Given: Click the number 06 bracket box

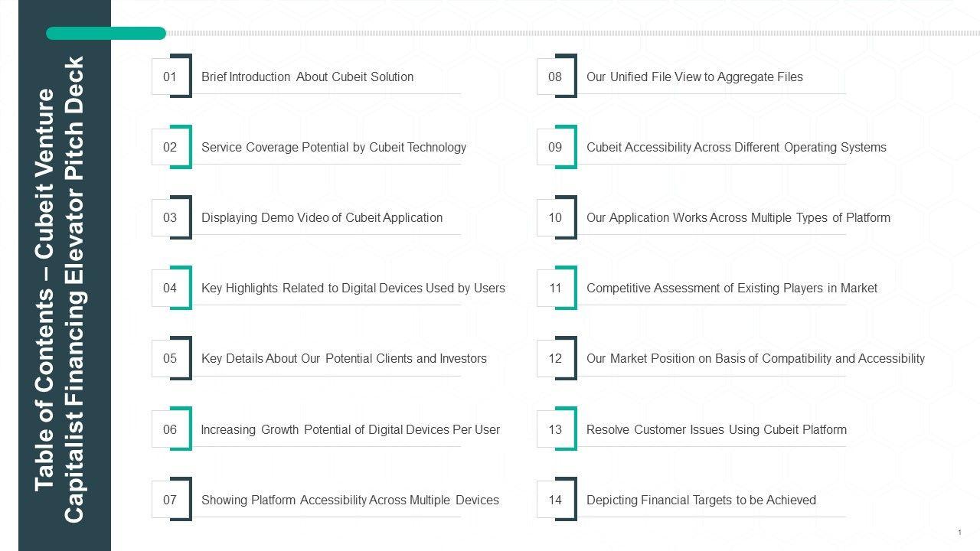Looking at the screenshot, I should tap(170, 429).
